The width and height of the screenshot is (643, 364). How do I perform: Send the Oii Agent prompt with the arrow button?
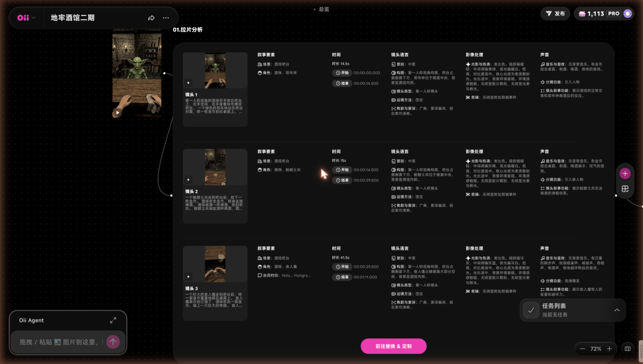tap(113, 342)
